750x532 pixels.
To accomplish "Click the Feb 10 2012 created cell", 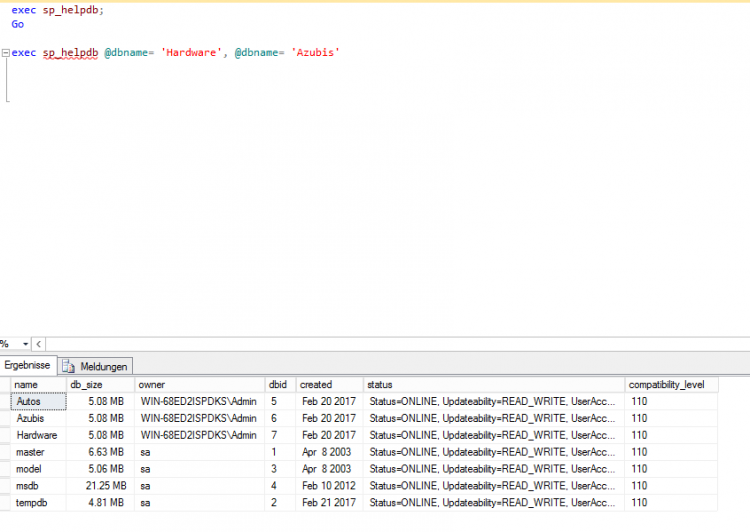I will coord(330,486).
